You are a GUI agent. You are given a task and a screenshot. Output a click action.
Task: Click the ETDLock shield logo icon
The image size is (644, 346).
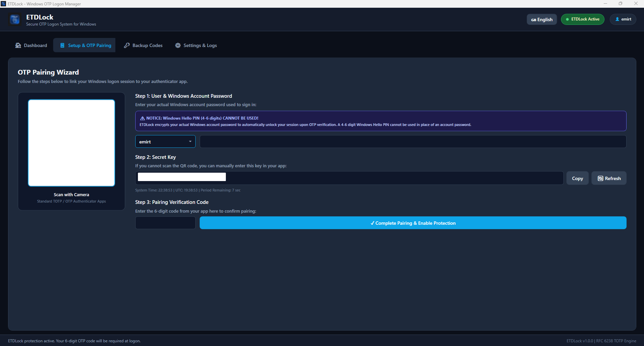click(14, 19)
